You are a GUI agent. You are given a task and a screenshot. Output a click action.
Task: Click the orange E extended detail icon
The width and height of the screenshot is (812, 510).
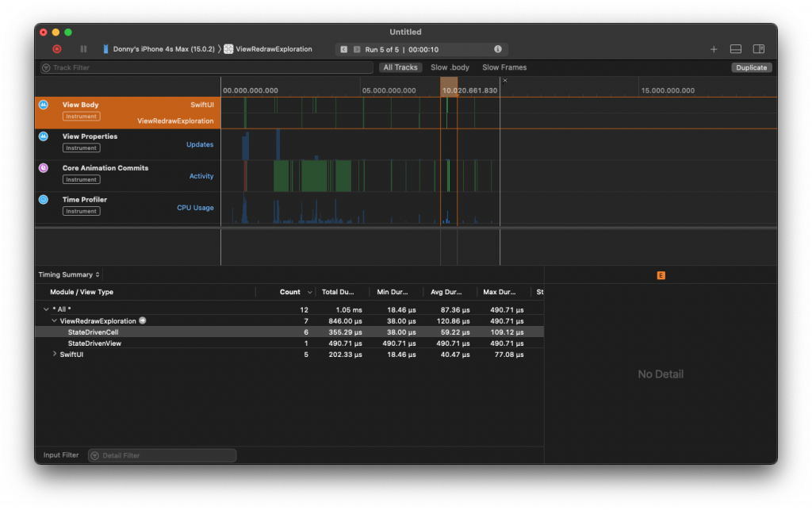pos(661,275)
